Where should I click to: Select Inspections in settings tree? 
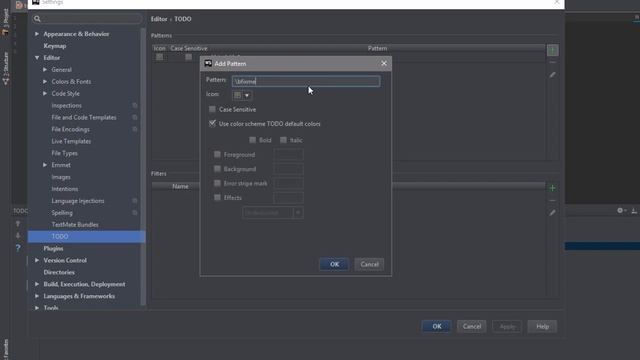pyautogui.click(x=67, y=105)
